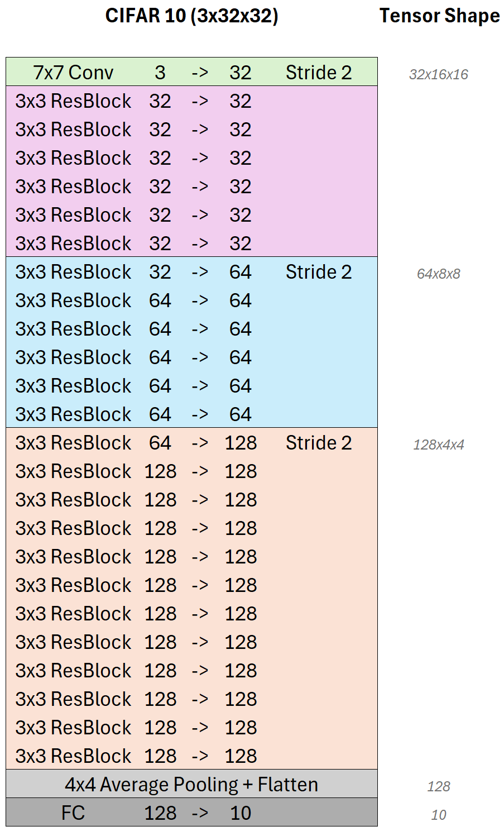The height and width of the screenshot is (836, 504).
Task: Click the FC label in the bottom row
Action: tap(73, 813)
